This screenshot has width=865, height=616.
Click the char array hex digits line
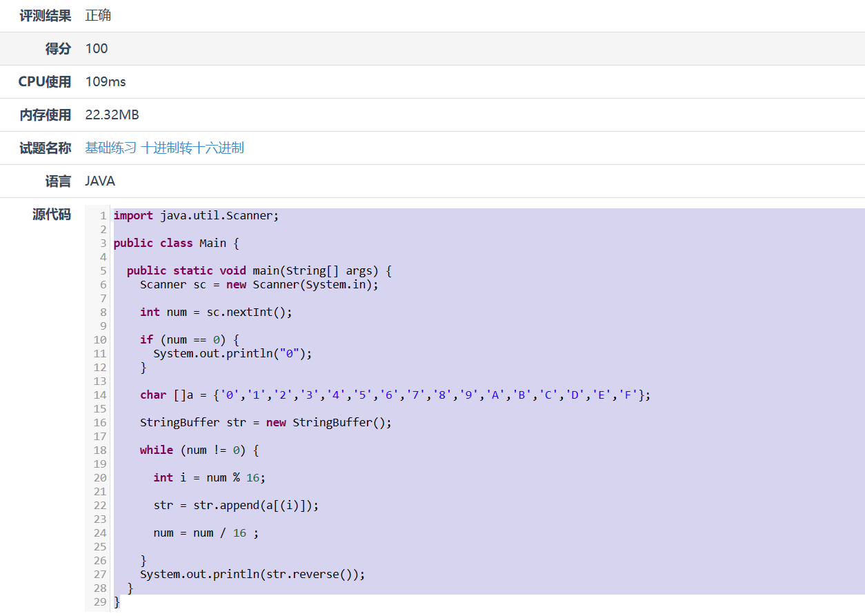pyautogui.click(x=395, y=395)
